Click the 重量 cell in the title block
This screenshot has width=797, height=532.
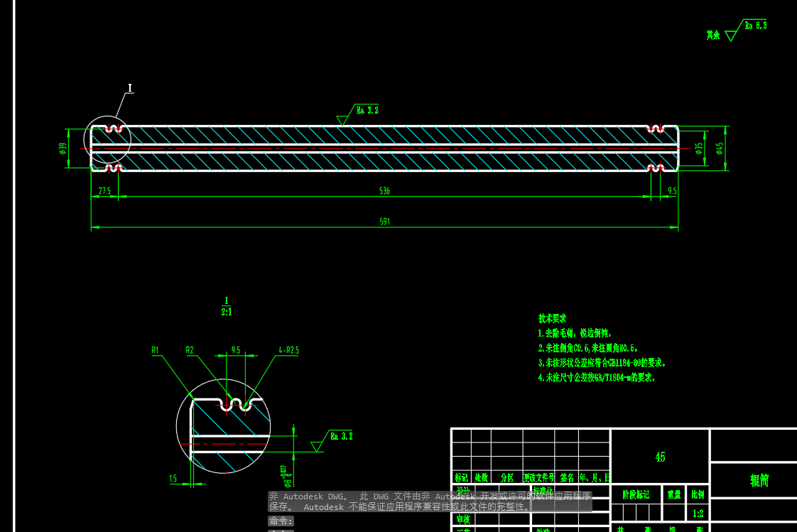[x=674, y=494]
